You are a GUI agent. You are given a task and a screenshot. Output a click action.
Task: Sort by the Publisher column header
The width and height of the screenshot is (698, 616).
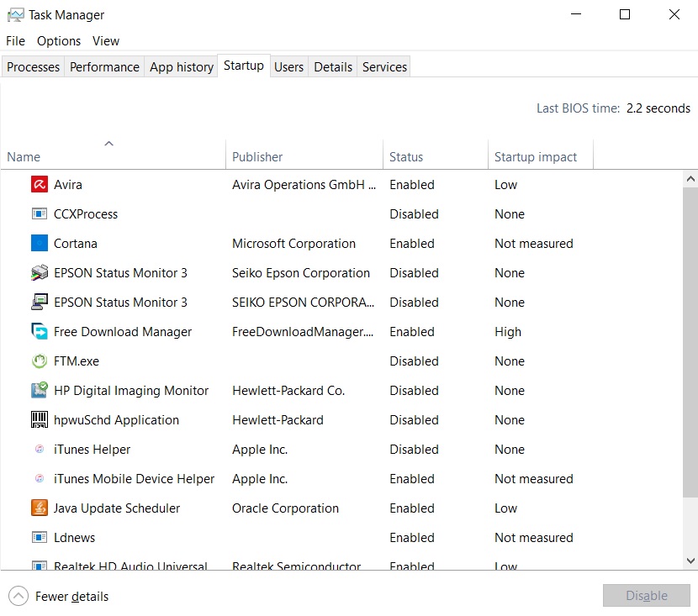click(x=304, y=154)
